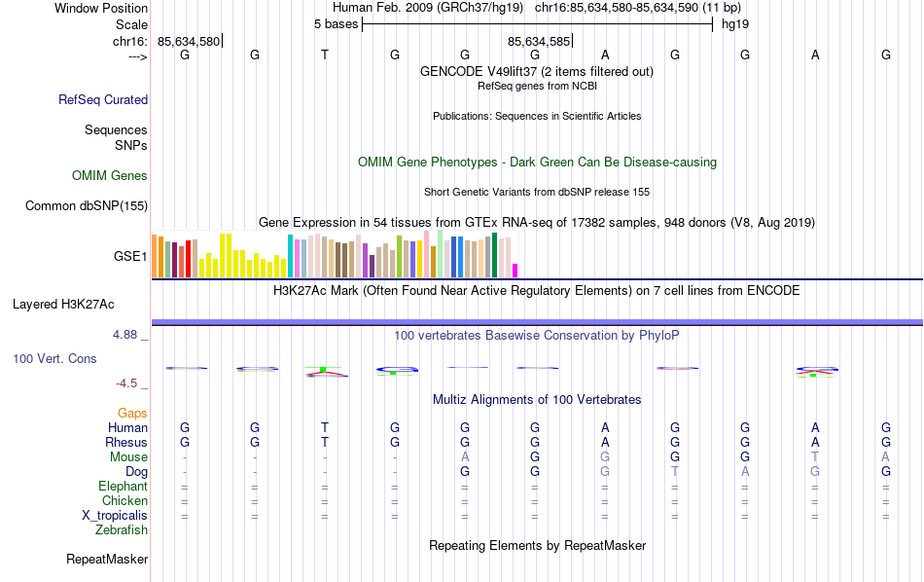Select the Common dbSNP(155) track label

click(86, 205)
